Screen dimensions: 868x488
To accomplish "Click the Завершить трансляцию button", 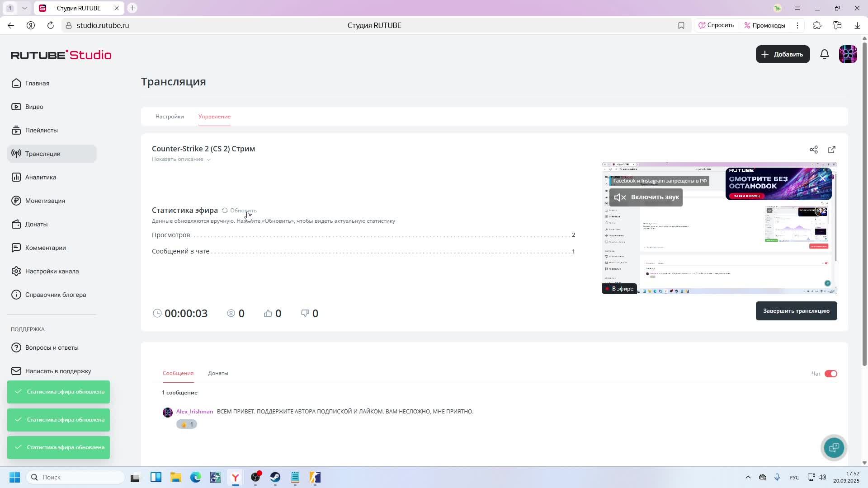I will [x=796, y=311].
